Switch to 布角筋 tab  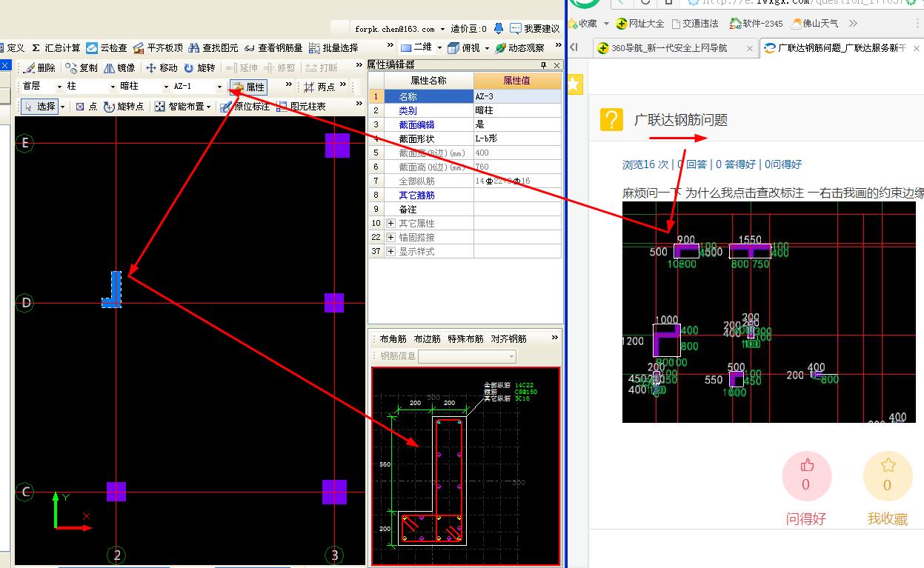393,339
